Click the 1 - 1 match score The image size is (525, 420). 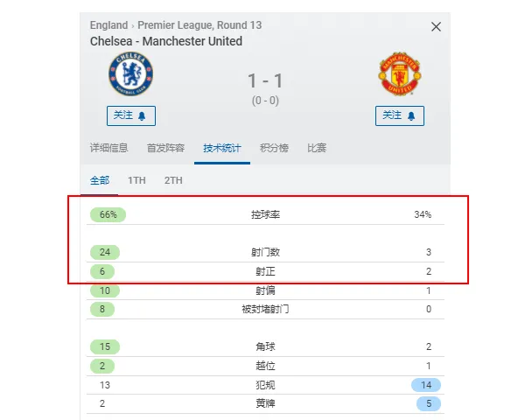click(x=265, y=81)
